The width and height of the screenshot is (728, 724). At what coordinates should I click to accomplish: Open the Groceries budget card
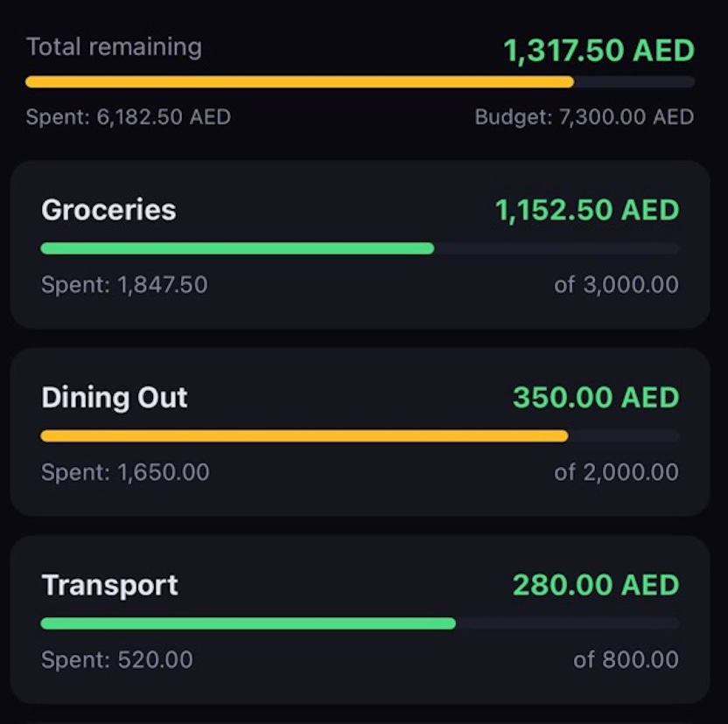coord(360,245)
